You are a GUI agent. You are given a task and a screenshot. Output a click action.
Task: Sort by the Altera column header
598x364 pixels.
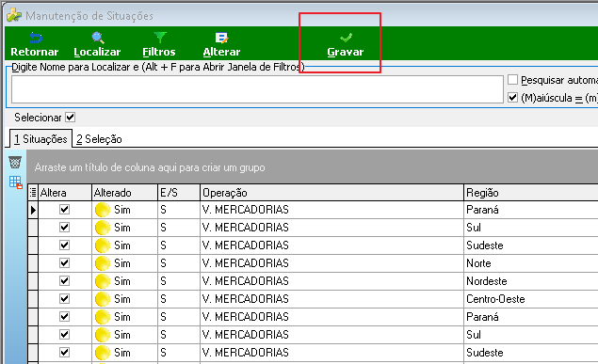65,192
